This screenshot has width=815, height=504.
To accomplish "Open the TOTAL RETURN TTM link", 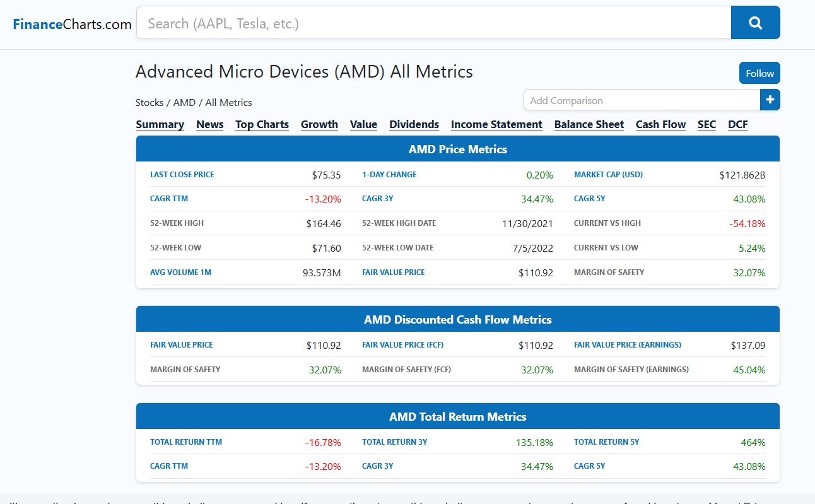I will [186, 442].
